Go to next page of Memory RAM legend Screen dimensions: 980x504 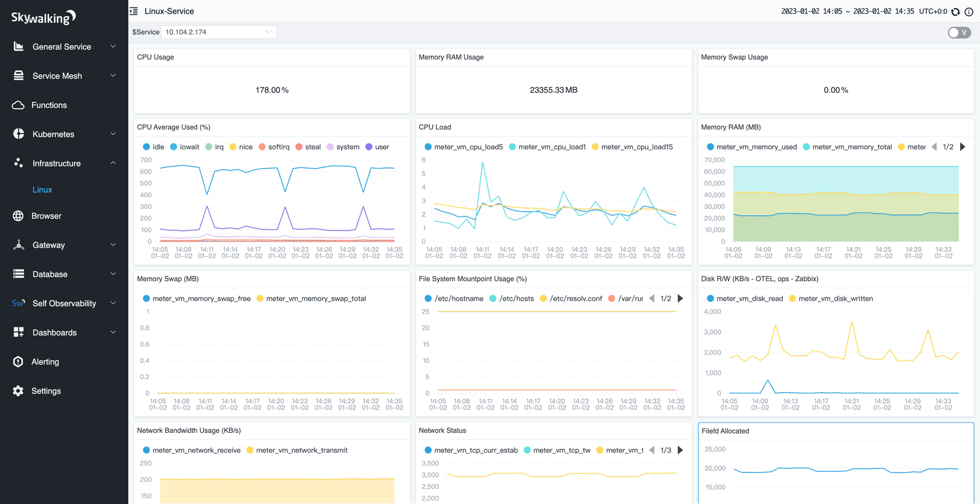coord(963,147)
